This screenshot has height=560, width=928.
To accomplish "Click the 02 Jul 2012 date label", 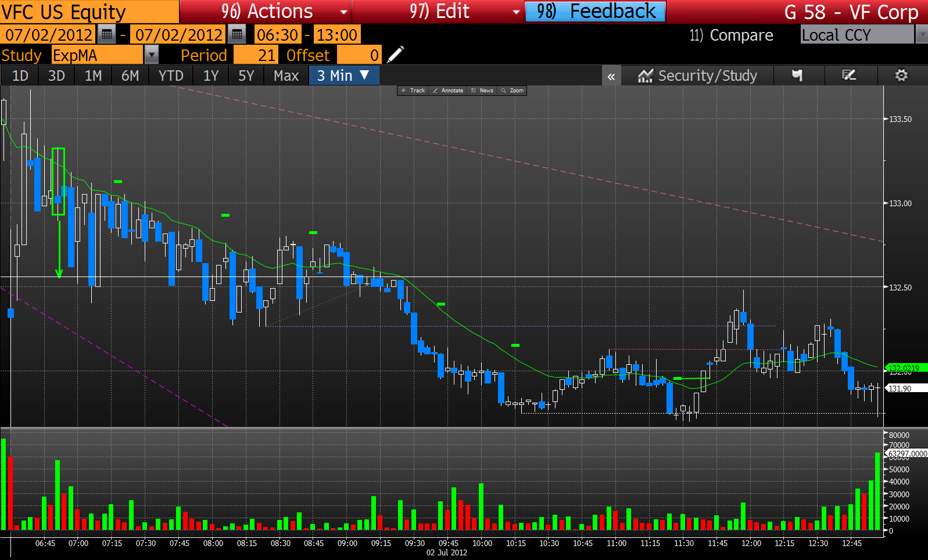I will [447, 552].
